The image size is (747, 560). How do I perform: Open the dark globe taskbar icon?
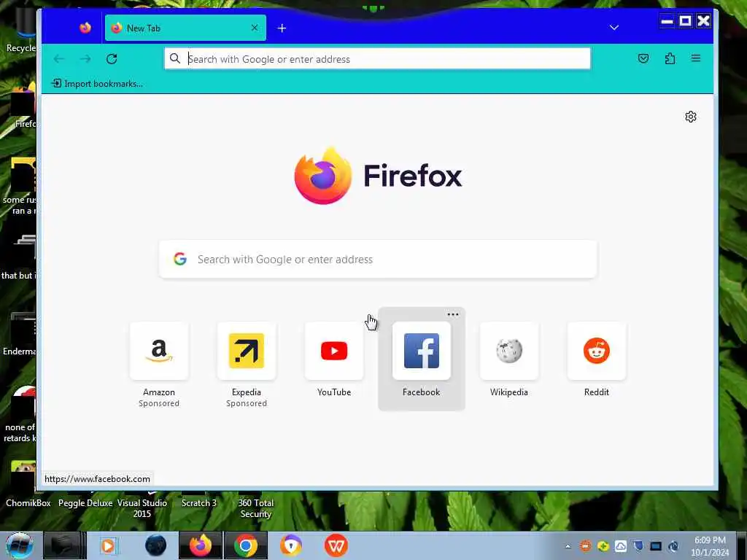tap(156, 545)
